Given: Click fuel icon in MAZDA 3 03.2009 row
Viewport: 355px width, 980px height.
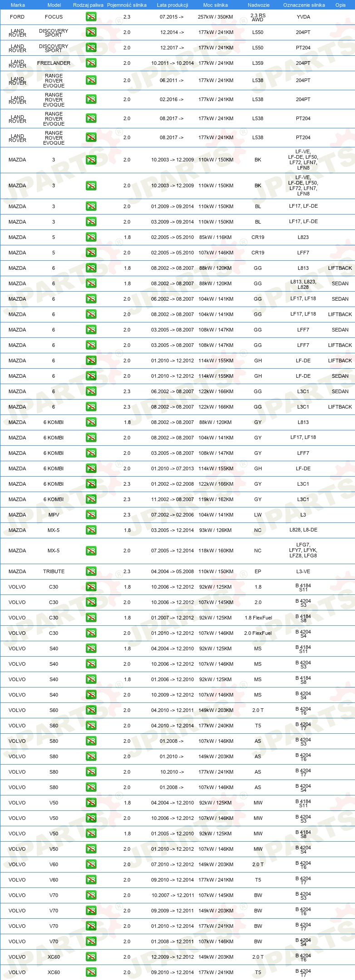Looking at the screenshot, I should (x=91, y=222).
